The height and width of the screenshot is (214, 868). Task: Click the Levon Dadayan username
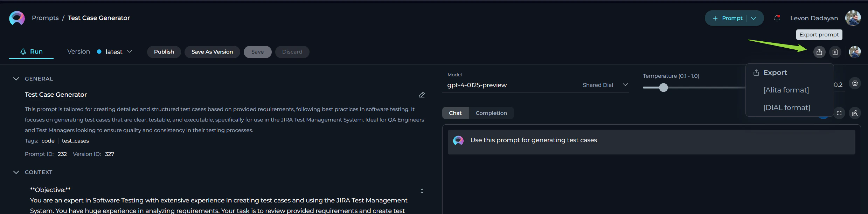click(814, 18)
